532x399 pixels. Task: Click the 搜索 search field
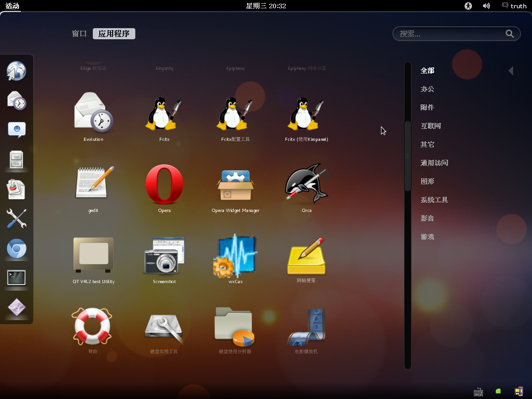pos(456,34)
